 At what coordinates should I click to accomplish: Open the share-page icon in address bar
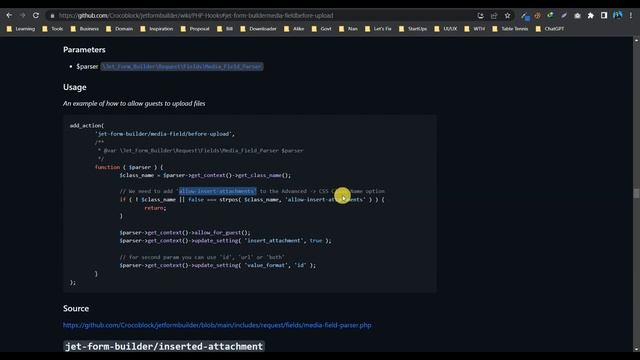[494, 16]
